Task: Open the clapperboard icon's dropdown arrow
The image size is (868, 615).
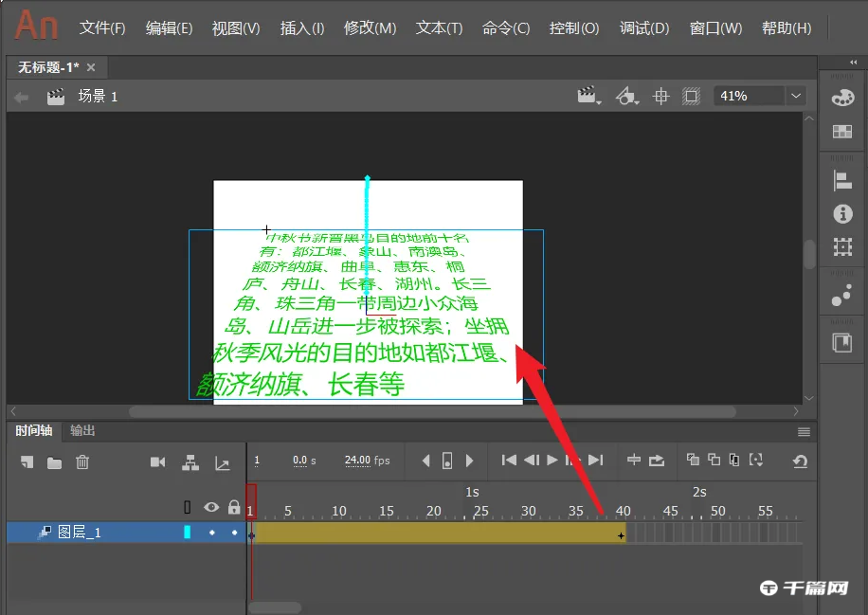Action: [597, 100]
